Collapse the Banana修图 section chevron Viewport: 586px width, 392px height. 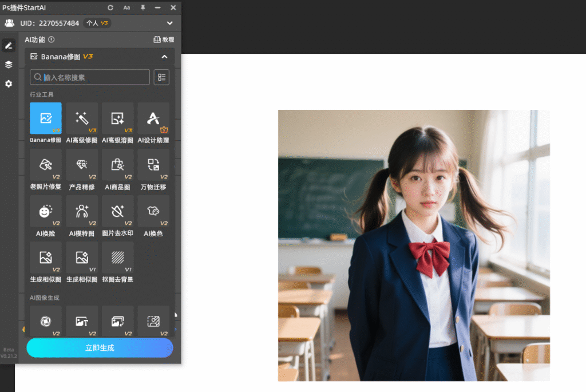click(164, 57)
